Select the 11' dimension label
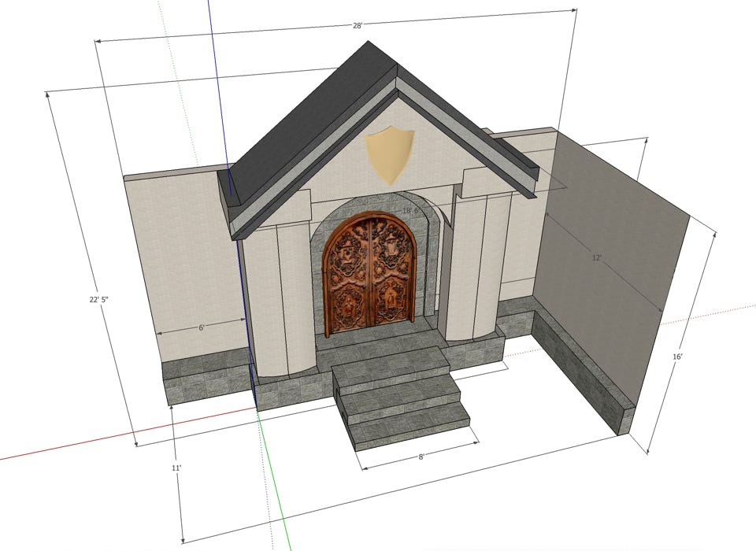 176,468
